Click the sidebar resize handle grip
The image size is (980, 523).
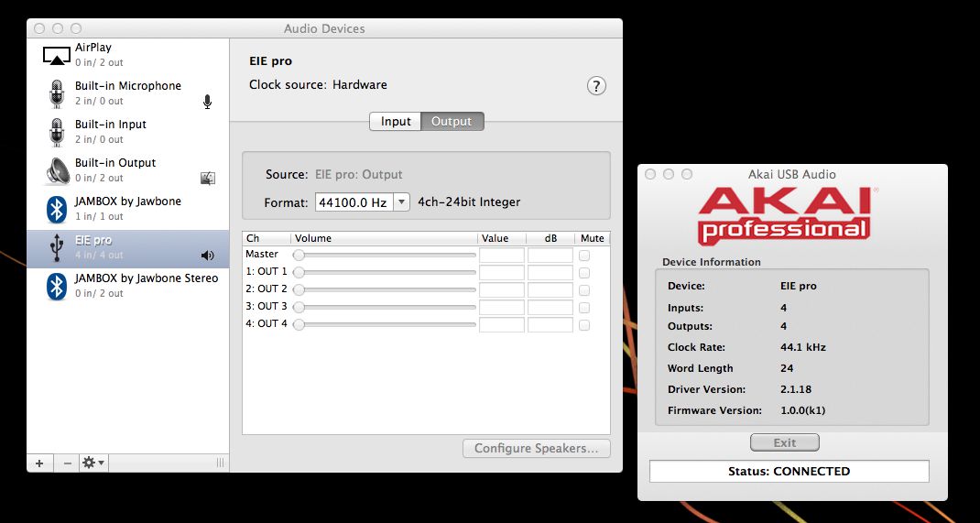(220, 463)
